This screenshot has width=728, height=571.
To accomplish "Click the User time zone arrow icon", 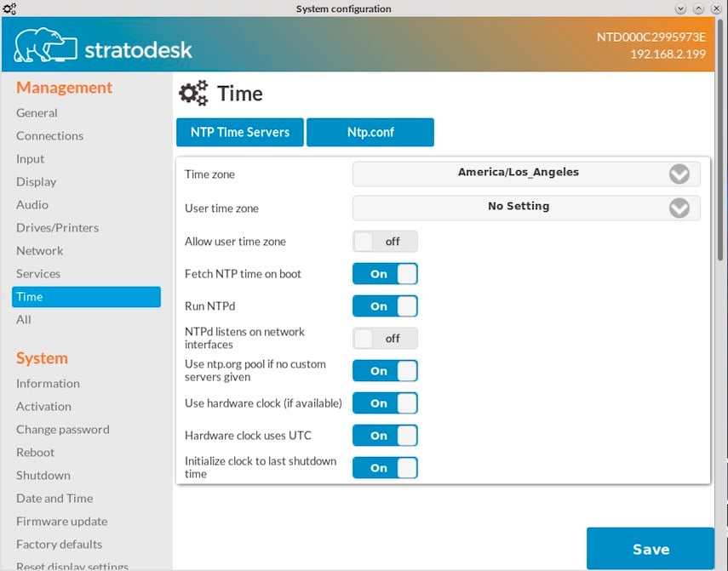I will (x=679, y=208).
